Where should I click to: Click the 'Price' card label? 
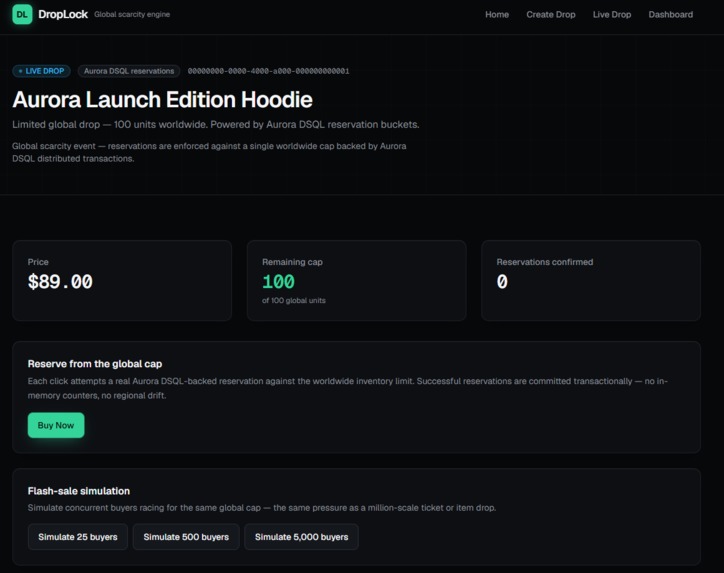pyautogui.click(x=38, y=262)
